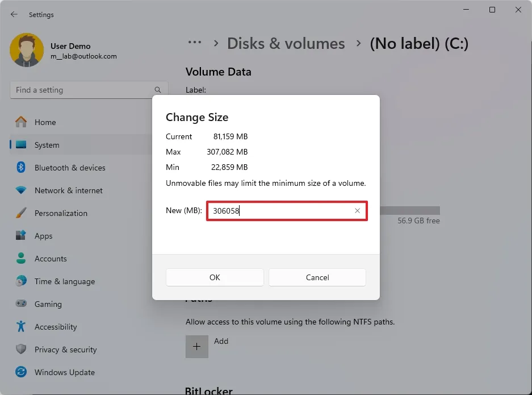
Task: Open the breadcrumb overflow ellipsis
Action: point(195,43)
